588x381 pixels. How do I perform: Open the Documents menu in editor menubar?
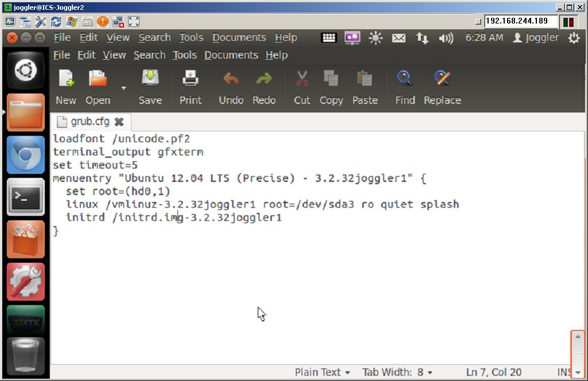coord(231,55)
